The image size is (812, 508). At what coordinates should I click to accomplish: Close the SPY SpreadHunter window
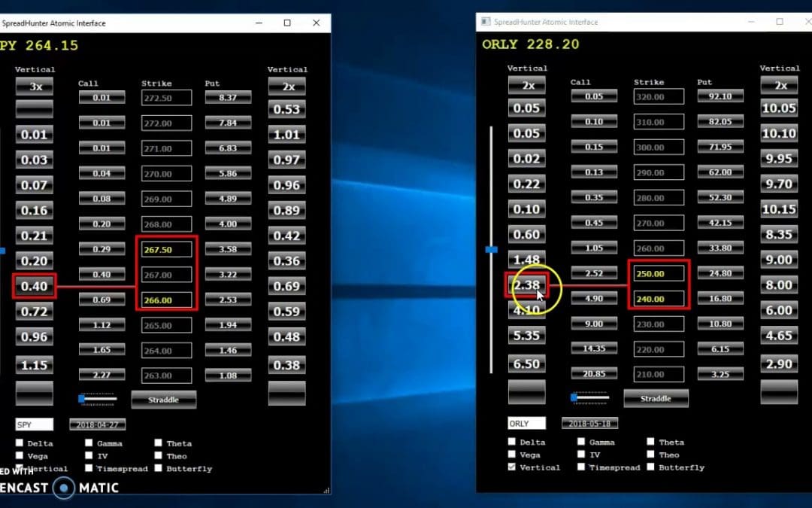click(317, 23)
